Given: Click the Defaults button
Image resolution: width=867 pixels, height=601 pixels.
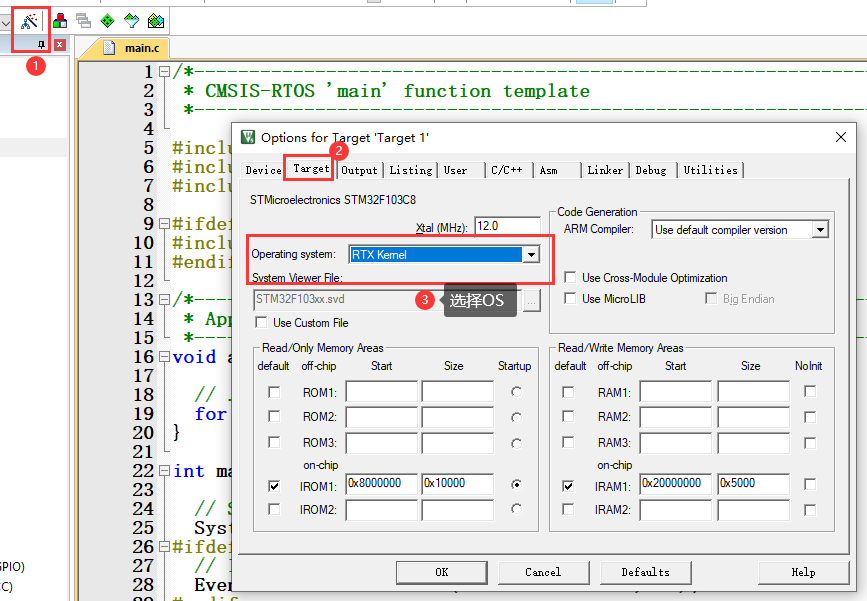Looking at the screenshot, I should (x=645, y=572).
